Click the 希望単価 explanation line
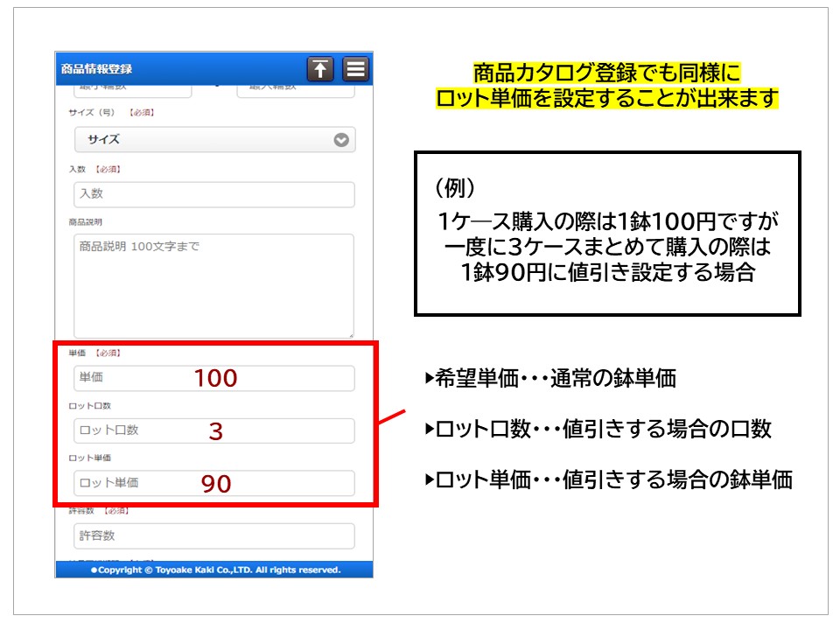 (x=550, y=379)
